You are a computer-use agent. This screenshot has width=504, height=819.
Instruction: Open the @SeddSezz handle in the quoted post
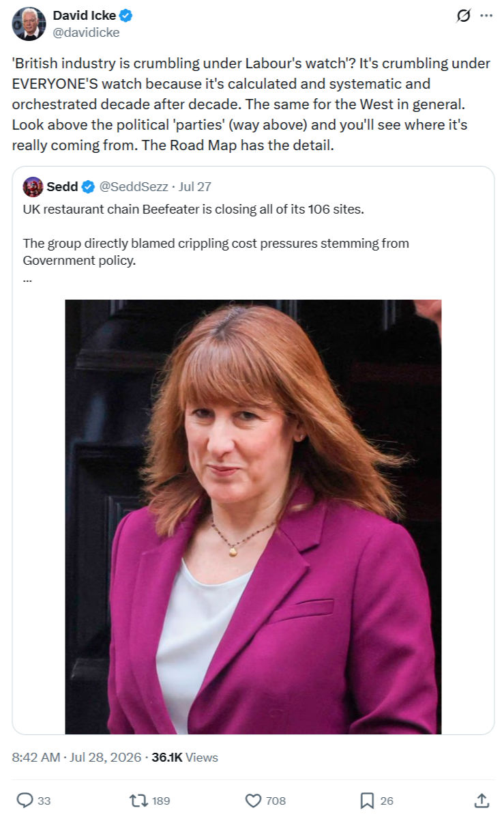click(134, 186)
